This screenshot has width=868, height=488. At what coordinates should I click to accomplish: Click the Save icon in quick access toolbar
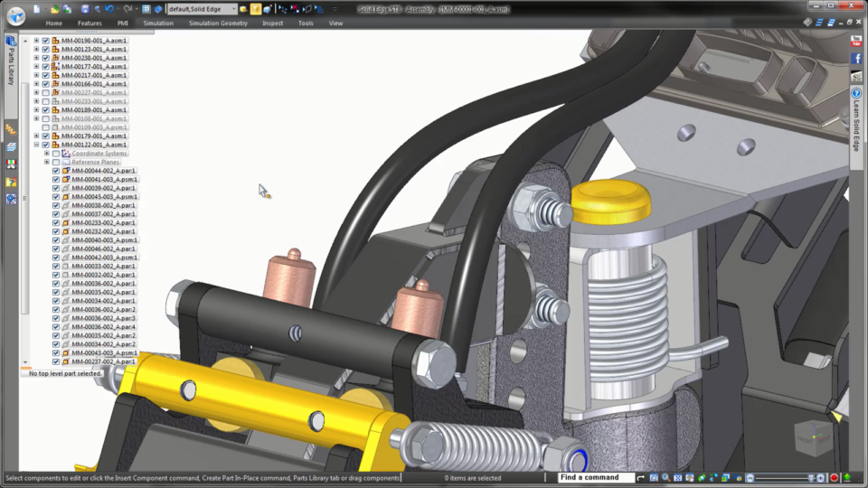85,8
